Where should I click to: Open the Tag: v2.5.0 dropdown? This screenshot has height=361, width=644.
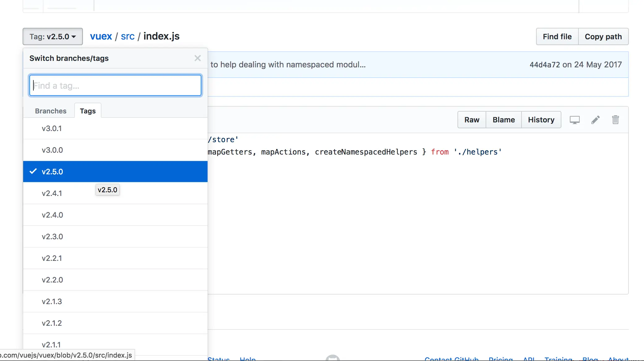pyautogui.click(x=53, y=36)
